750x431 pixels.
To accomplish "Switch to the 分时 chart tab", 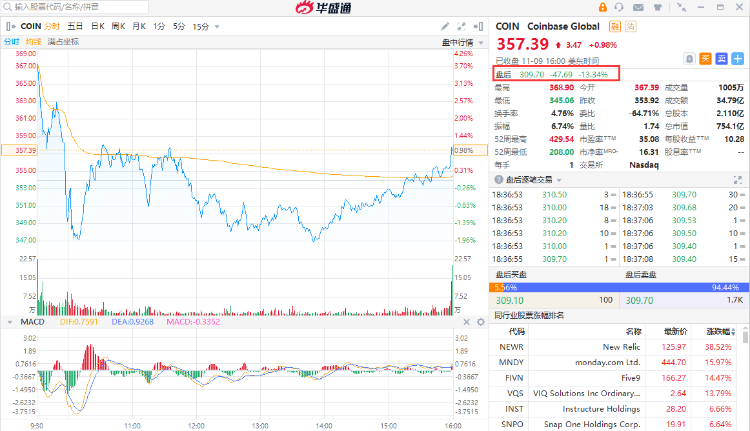I will pos(52,26).
